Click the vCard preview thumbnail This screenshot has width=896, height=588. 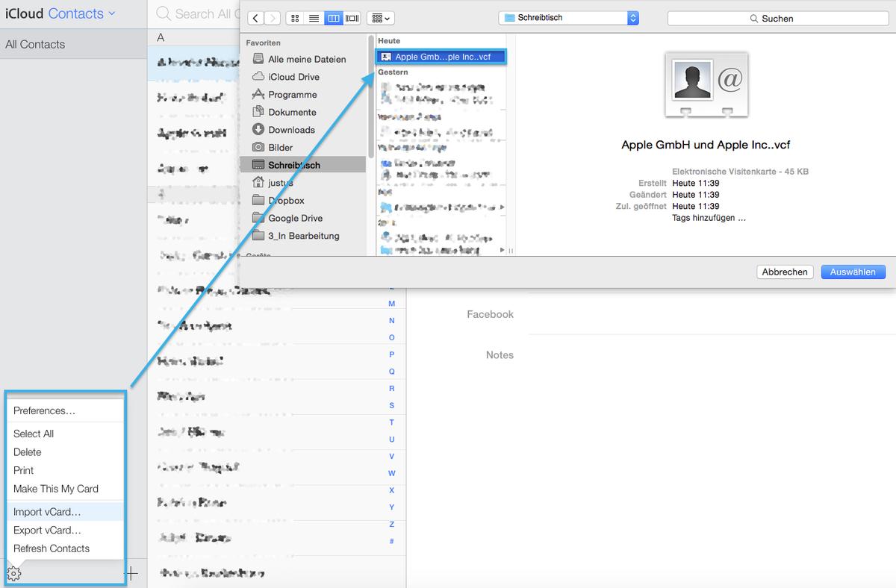tap(706, 85)
